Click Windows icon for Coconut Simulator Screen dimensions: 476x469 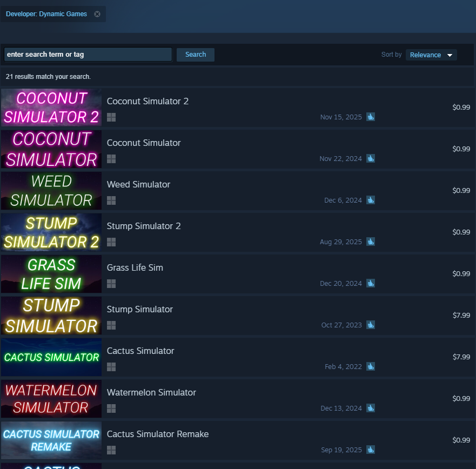pyautogui.click(x=111, y=159)
